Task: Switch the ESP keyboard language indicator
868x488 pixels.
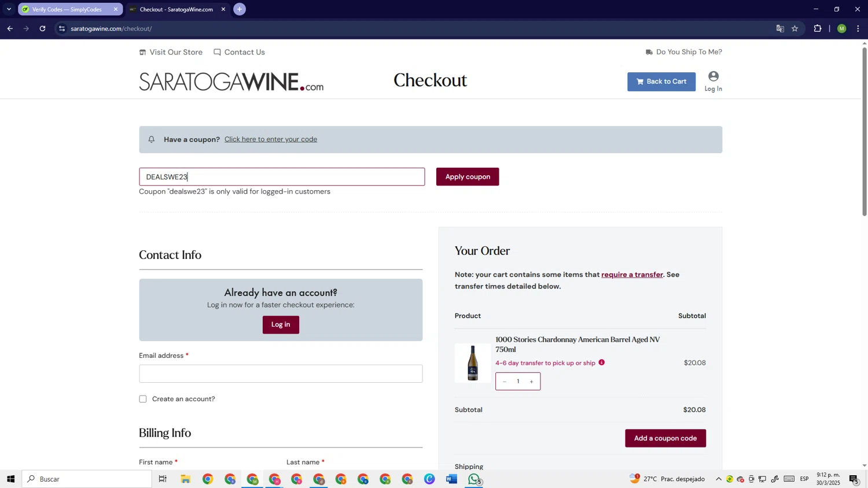Action: point(804,479)
